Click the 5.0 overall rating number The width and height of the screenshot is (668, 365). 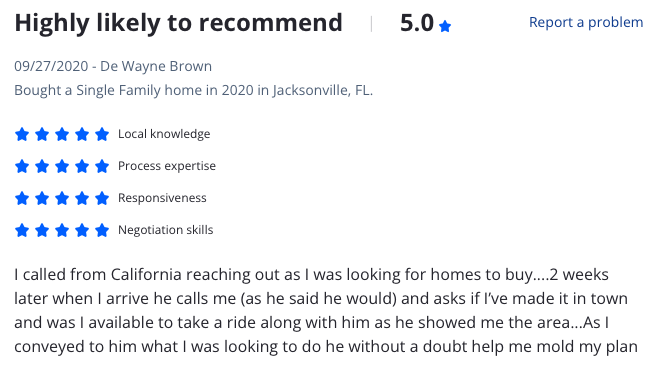pyautogui.click(x=417, y=23)
